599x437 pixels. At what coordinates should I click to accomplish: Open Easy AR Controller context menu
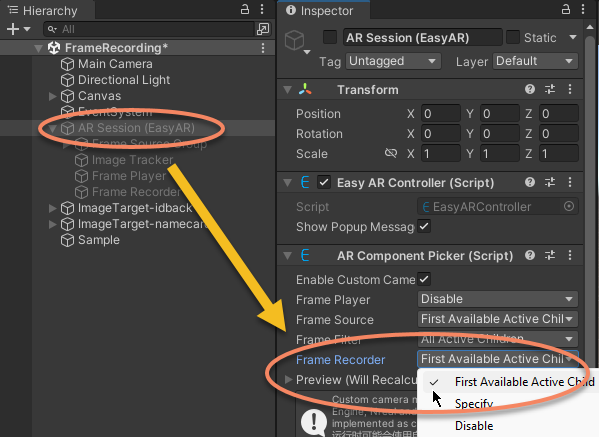(570, 182)
